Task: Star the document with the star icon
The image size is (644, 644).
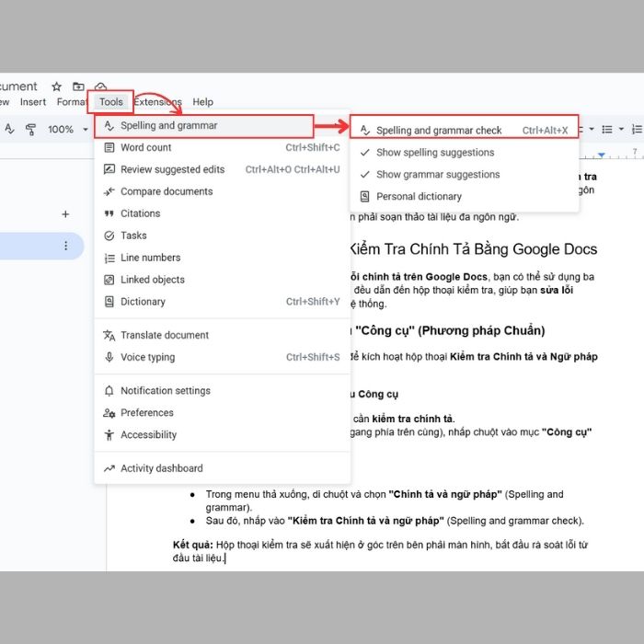Action: 57,86
